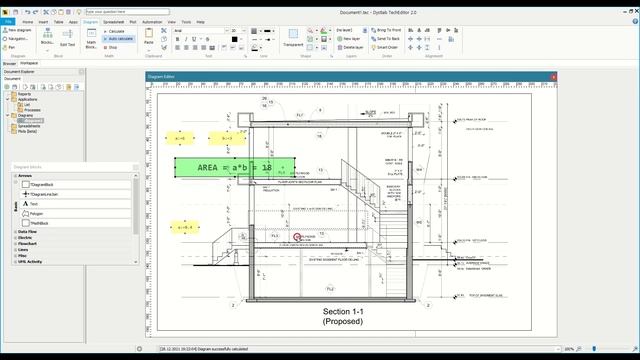The height and width of the screenshot is (360, 640).
Task: Click the black font color swatch
Action: coord(234,39)
